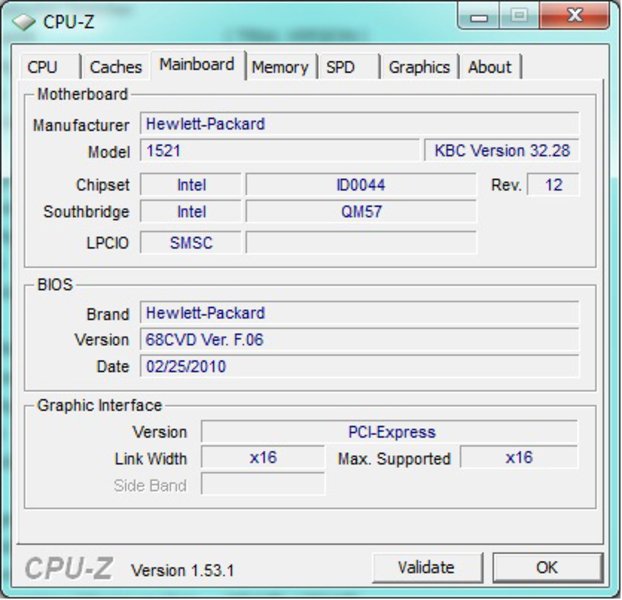Click the CPU-Z window title text
Image resolution: width=622 pixels, height=600 pixels.
point(69,22)
